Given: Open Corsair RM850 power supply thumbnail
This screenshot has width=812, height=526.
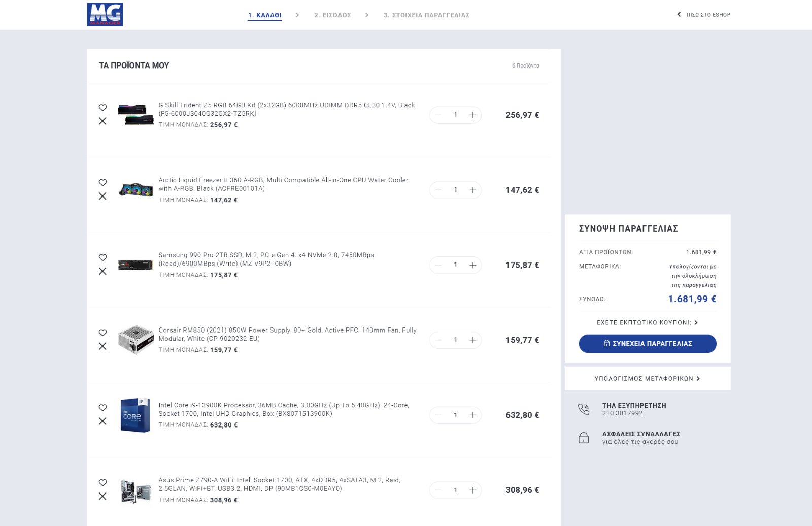Looking at the screenshot, I should click(136, 340).
